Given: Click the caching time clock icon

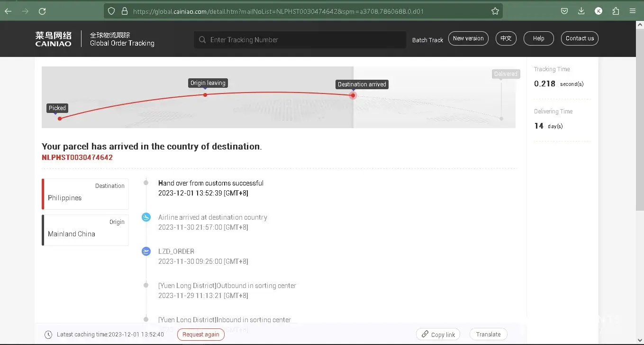Looking at the screenshot, I should pos(48,335).
